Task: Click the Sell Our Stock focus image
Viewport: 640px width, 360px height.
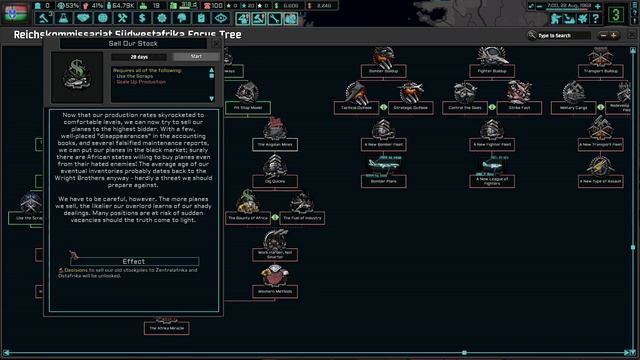Action: (77, 77)
